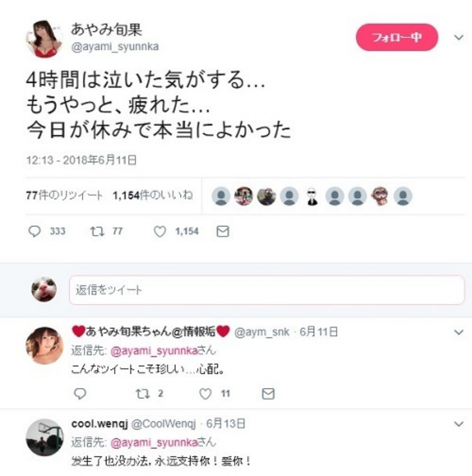This screenshot has width=472, height=476.
Task: Reply to the @aym_snk comment via bubble icon
Action: (80, 394)
